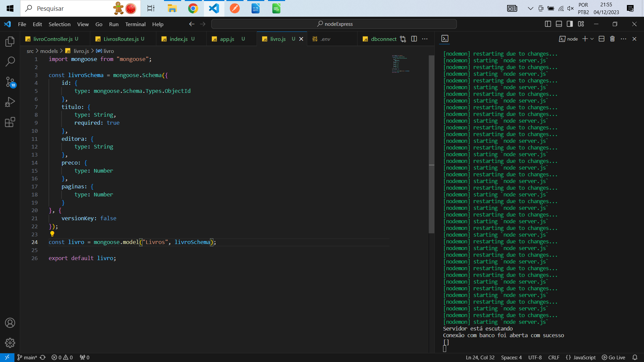Click the nodeExpress command center search box
This screenshot has height=362, width=644.
pos(334,24)
